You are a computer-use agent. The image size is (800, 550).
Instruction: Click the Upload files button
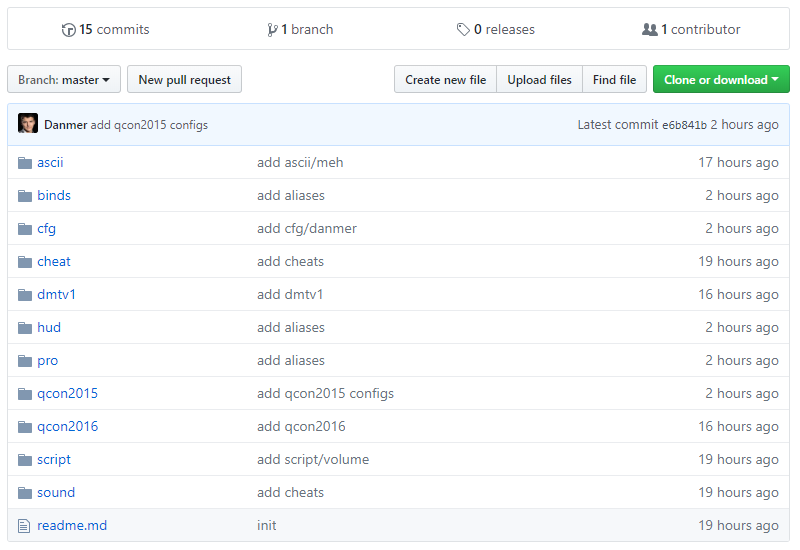click(539, 80)
